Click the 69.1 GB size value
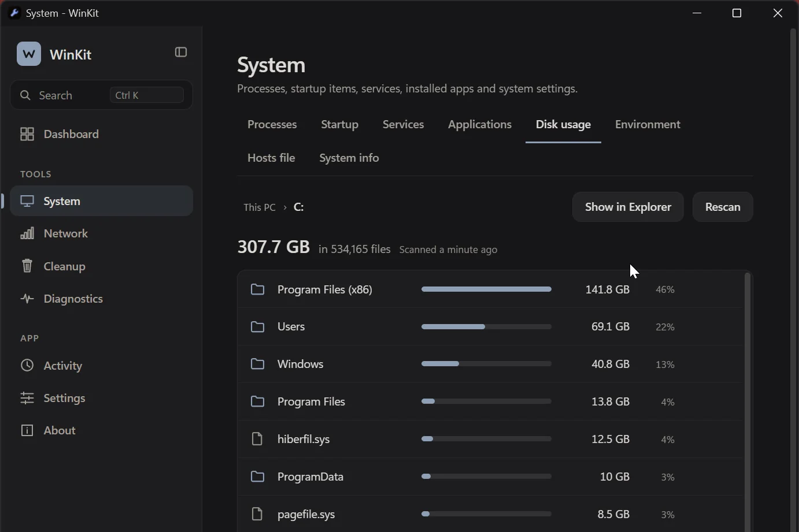The height and width of the screenshot is (532, 799). tap(611, 327)
